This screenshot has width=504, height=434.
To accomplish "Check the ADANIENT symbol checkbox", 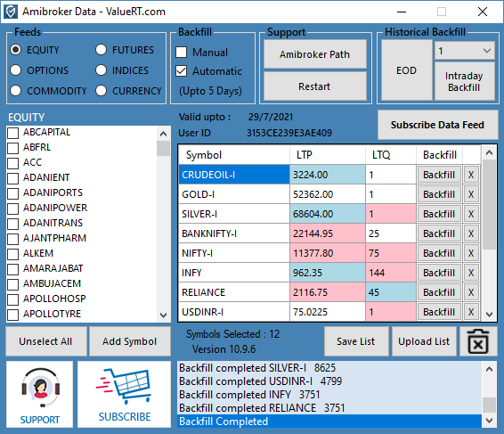I will tap(12, 178).
